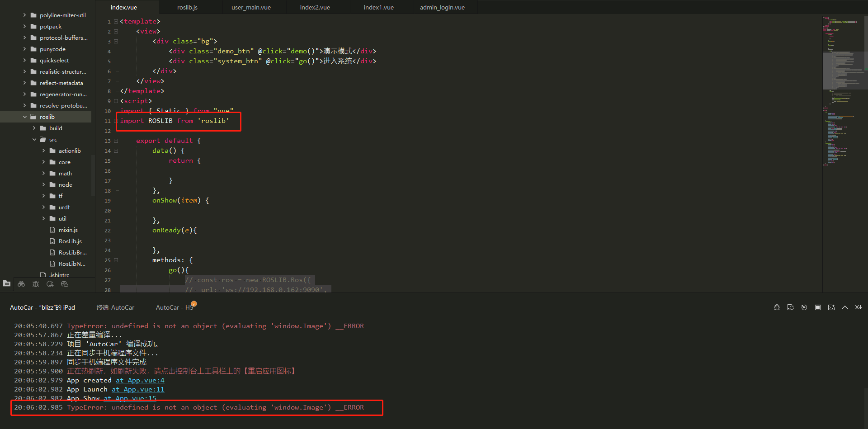Image resolution: width=868 pixels, height=429 pixels.
Task: Expand the actionlib folder
Action: (x=43, y=151)
